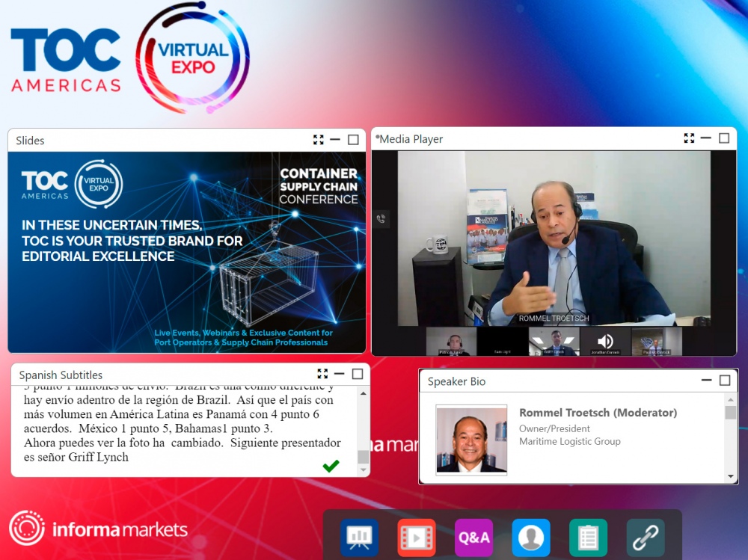Click the Slides panel title
748x560 pixels.
[x=30, y=141]
